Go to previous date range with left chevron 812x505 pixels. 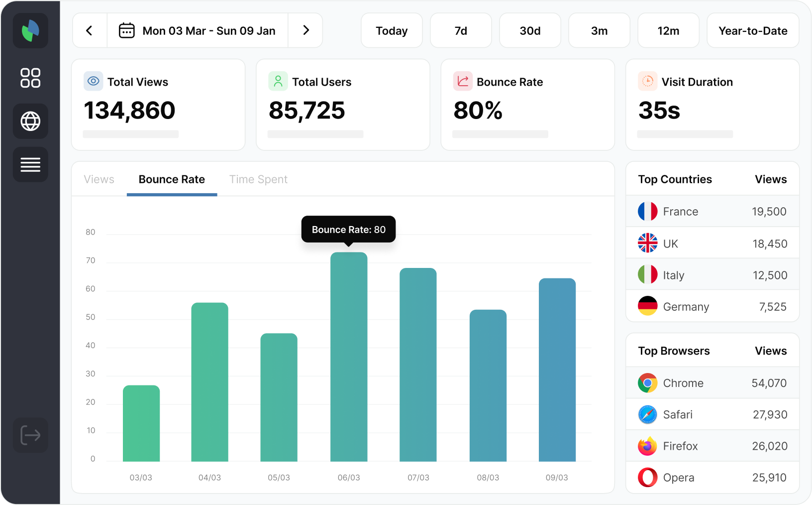[90, 31]
